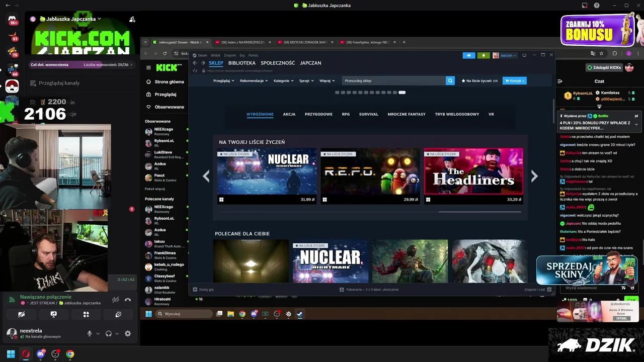644x362 pixels.
Task: Toggle Discord noise suppression icon
Action: (x=116, y=300)
